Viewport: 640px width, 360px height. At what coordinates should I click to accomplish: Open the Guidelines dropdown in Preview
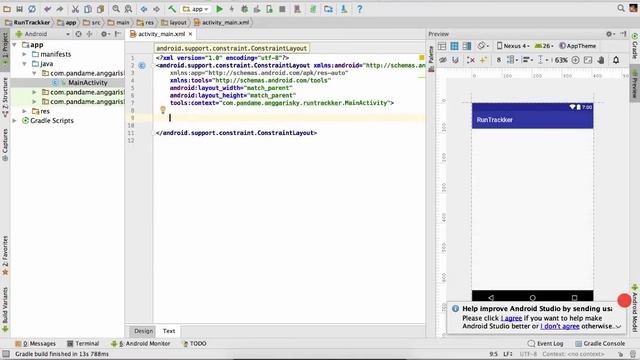point(542,60)
